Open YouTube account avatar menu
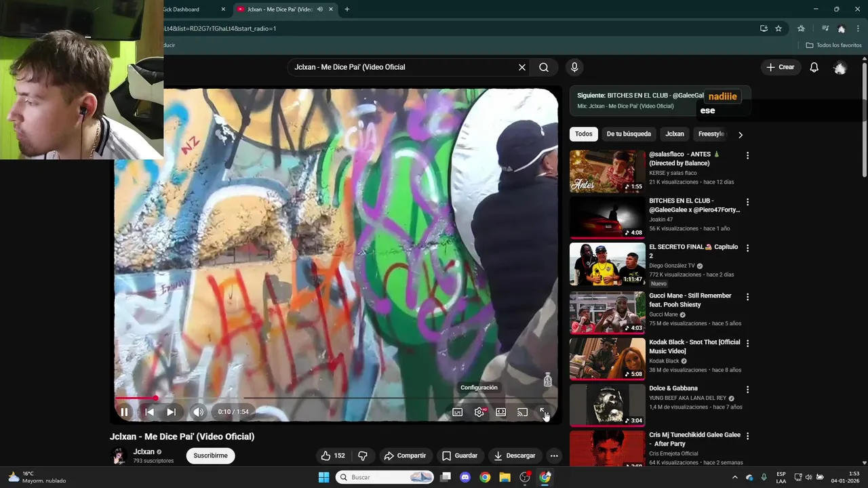 [x=840, y=68]
